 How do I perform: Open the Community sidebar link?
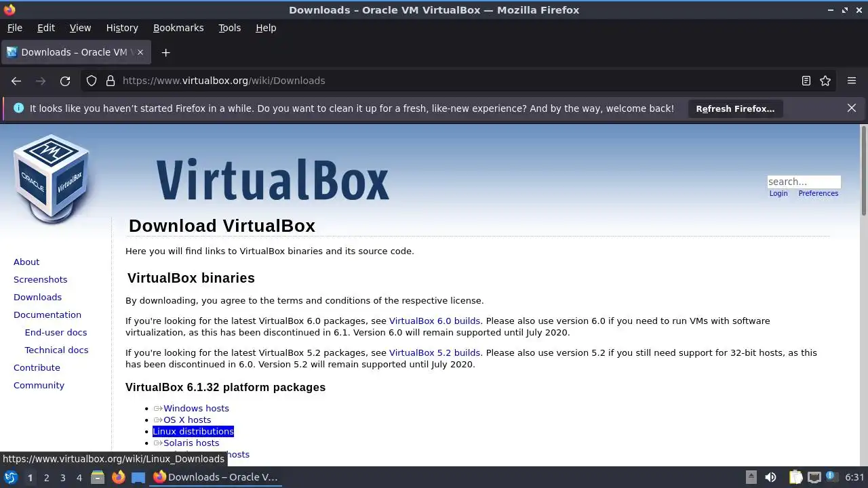point(39,385)
